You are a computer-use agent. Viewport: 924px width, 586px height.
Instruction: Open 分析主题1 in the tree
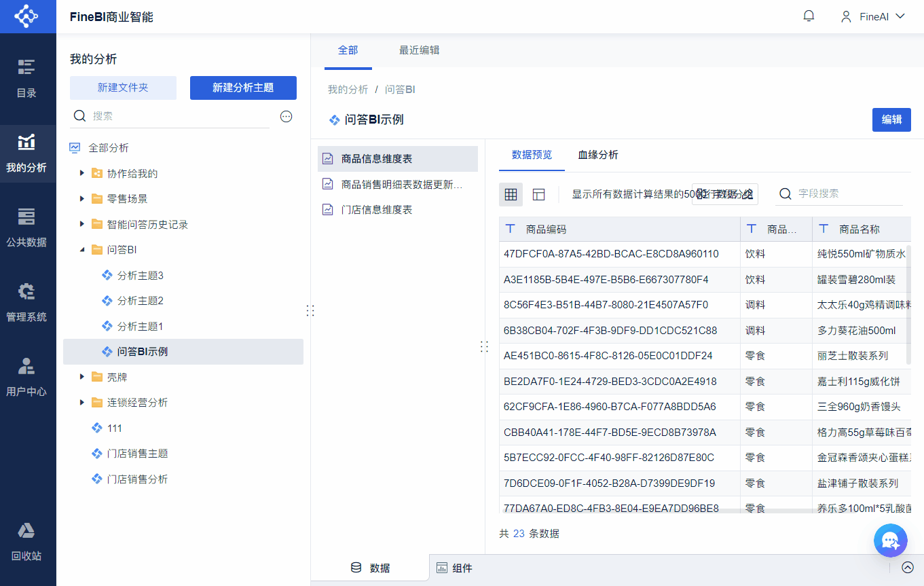pyautogui.click(x=183, y=327)
